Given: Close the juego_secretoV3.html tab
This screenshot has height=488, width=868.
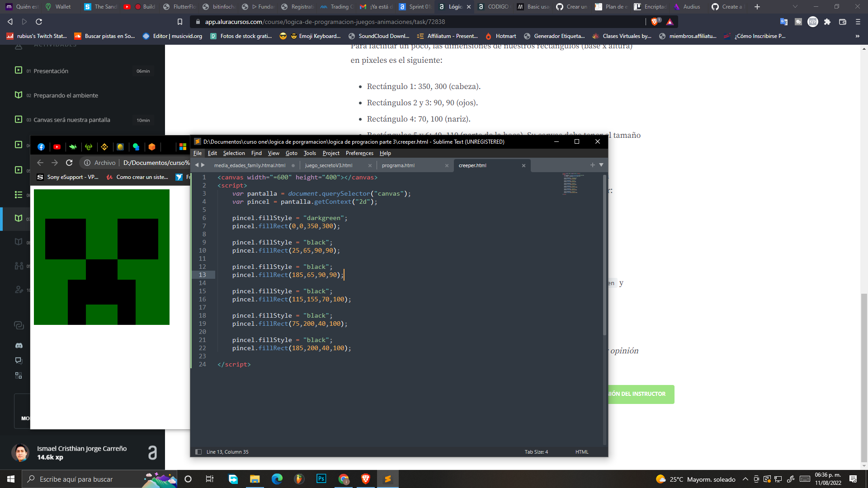Looking at the screenshot, I should click(370, 166).
